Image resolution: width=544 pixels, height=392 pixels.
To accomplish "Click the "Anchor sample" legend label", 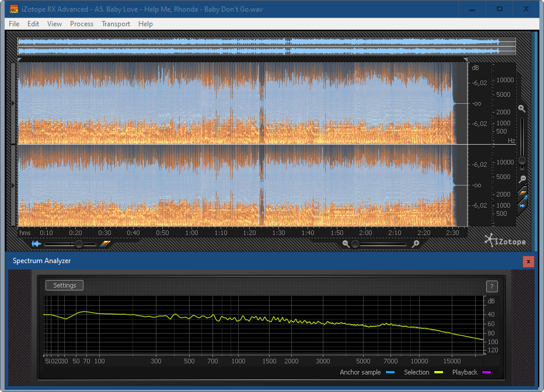I will [360, 372].
